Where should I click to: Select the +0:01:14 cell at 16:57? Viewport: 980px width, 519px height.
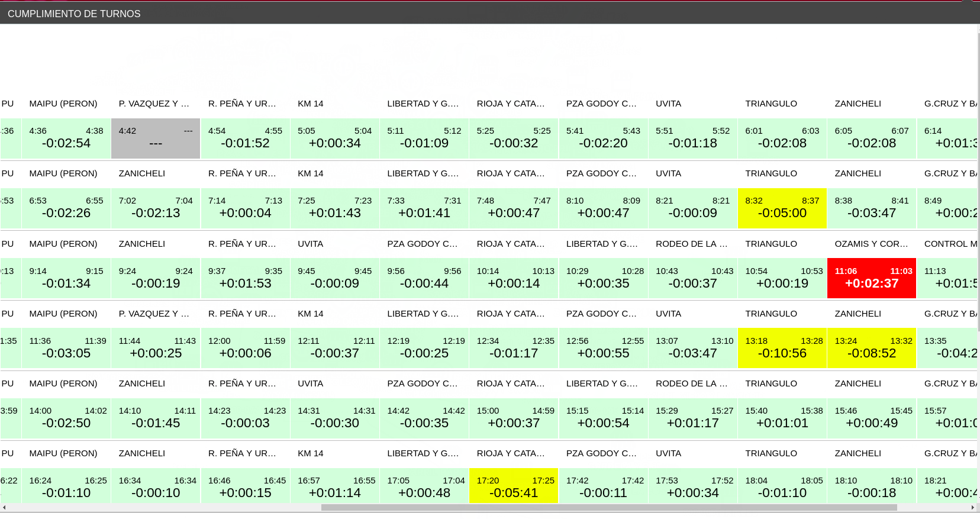point(334,486)
